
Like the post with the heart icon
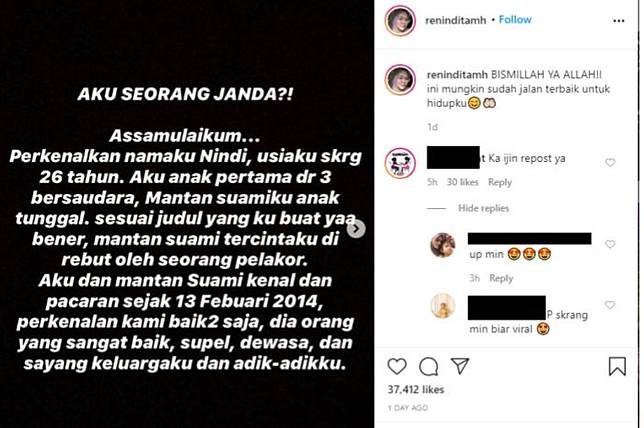point(397,366)
